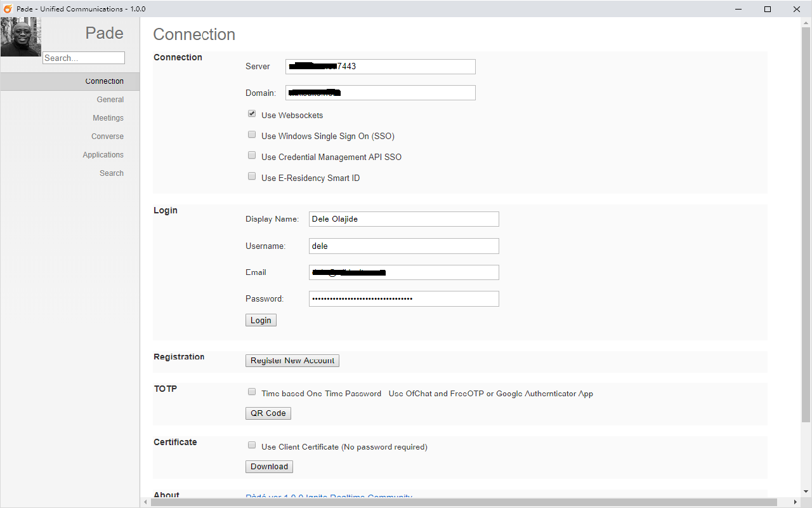Screen dimensions: 812x508
Task: Open the General settings section
Action: (x=110, y=99)
